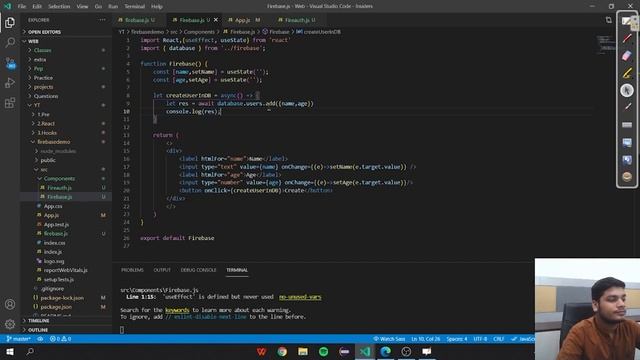640x360 pixels.
Task: Click the no-unused-vars link in terminal
Action: (x=300, y=297)
